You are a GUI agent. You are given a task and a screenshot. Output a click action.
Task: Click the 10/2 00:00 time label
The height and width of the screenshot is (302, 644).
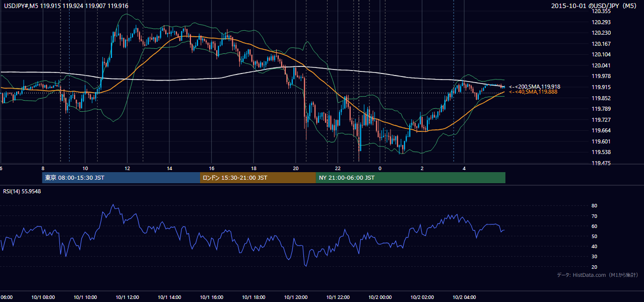click(379, 297)
